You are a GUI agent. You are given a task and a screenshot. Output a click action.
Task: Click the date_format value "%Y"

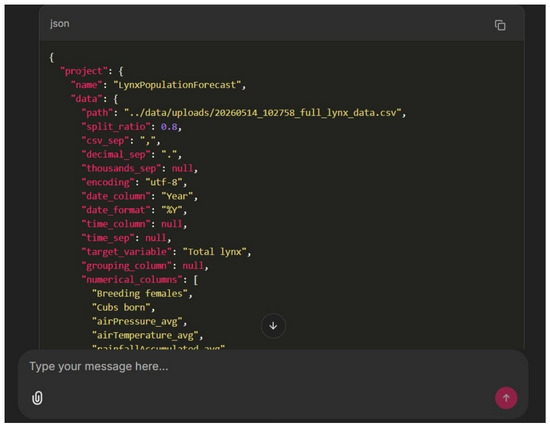tap(172, 210)
